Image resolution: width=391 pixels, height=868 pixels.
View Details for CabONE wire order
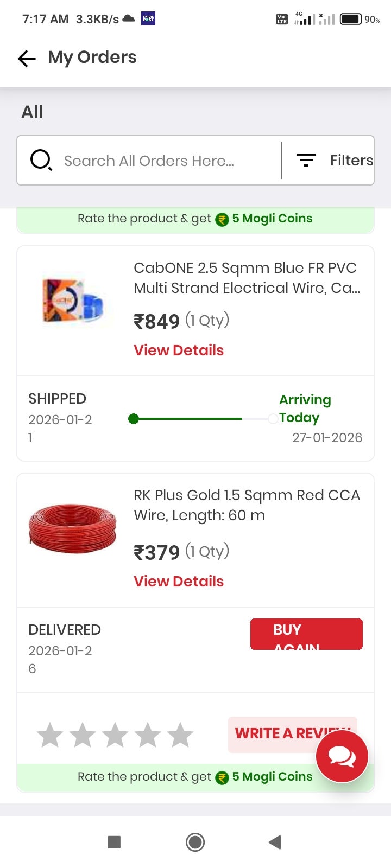pos(179,350)
